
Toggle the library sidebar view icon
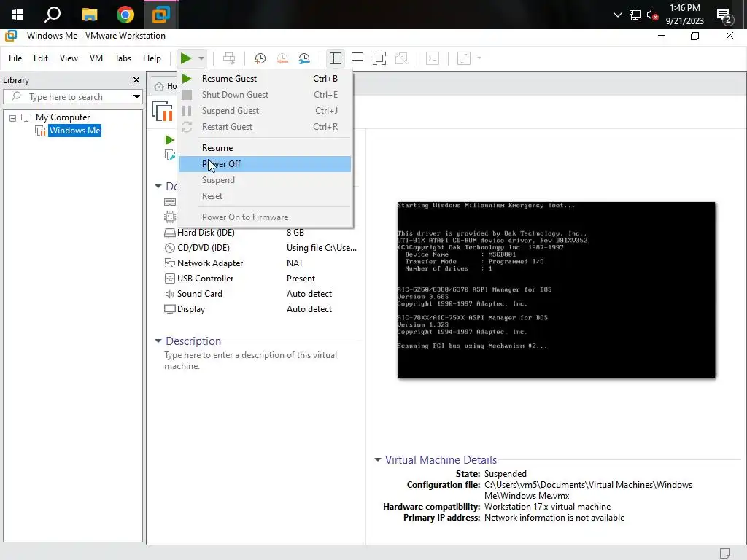pyautogui.click(x=336, y=58)
